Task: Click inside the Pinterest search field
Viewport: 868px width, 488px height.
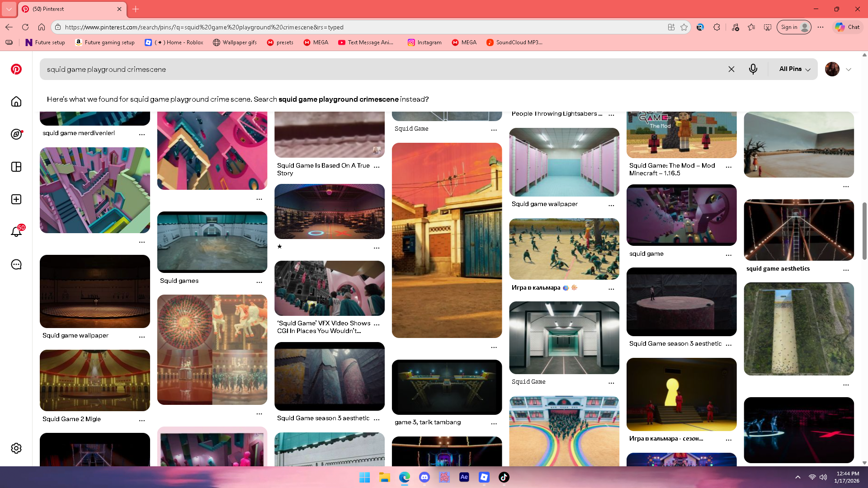Action: click(362, 69)
